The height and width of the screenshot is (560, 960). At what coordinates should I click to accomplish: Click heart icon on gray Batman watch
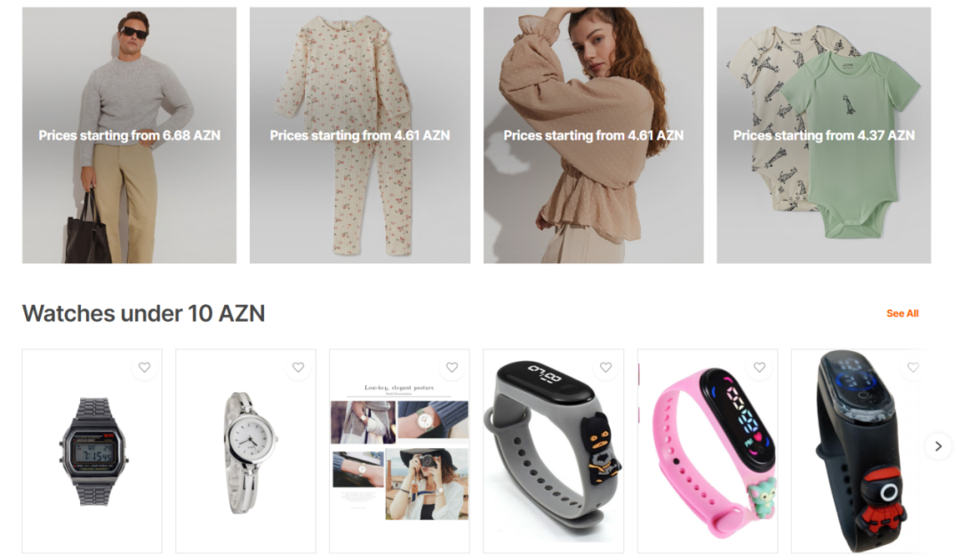pos(605,367)
